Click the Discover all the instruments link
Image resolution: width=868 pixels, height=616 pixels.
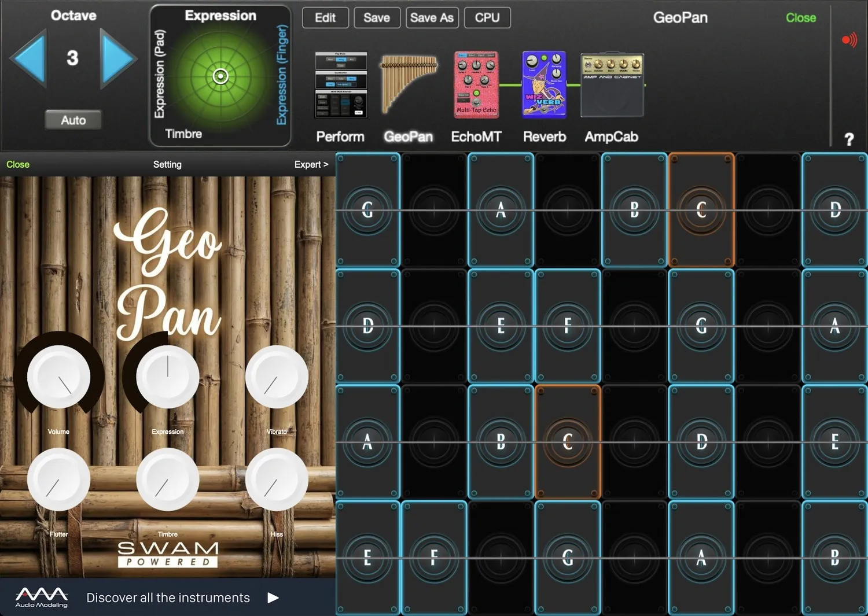(x=168, y=597)
